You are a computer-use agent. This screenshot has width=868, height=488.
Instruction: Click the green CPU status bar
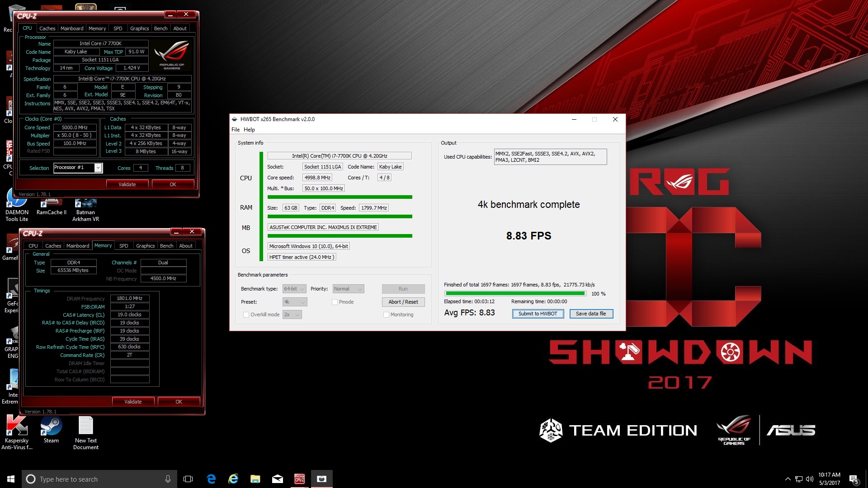pyautogui.click(x=340, y=197)
